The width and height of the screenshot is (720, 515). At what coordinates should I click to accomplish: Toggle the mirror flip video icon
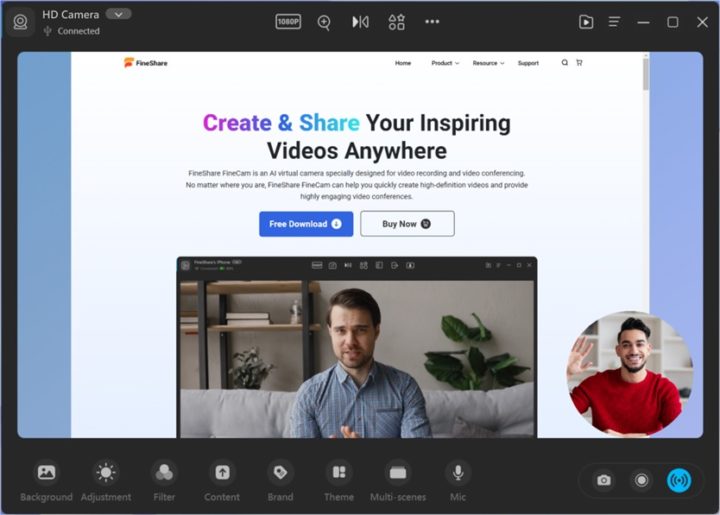tap(360, 22)
